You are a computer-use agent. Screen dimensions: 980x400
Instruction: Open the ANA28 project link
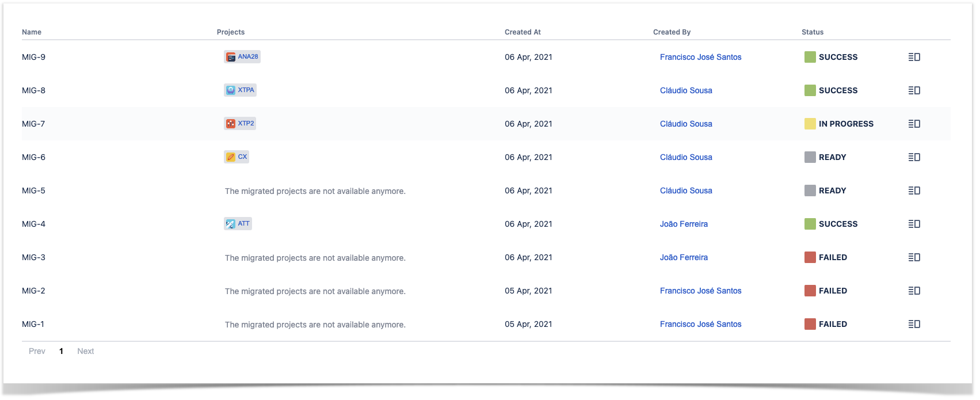[x=248, y=56]
